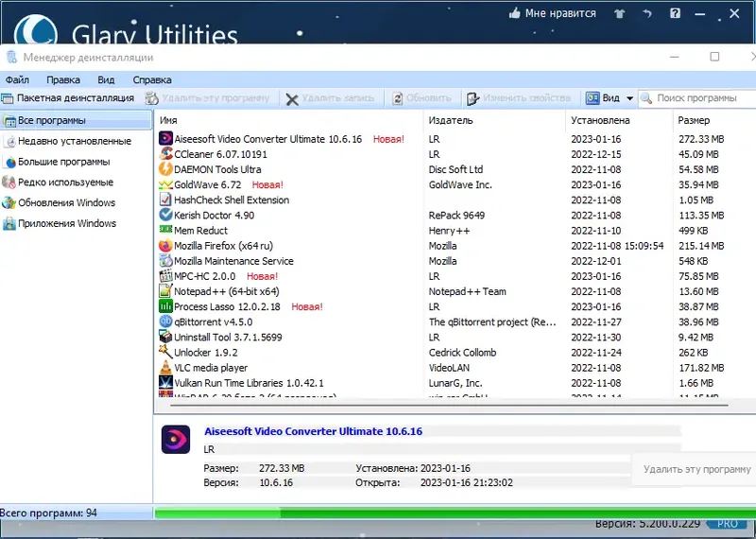The width and height of the screenshot is (756, 539).
Task: Click the qBittorrent v4.5.0 icon
Action: 165,322
